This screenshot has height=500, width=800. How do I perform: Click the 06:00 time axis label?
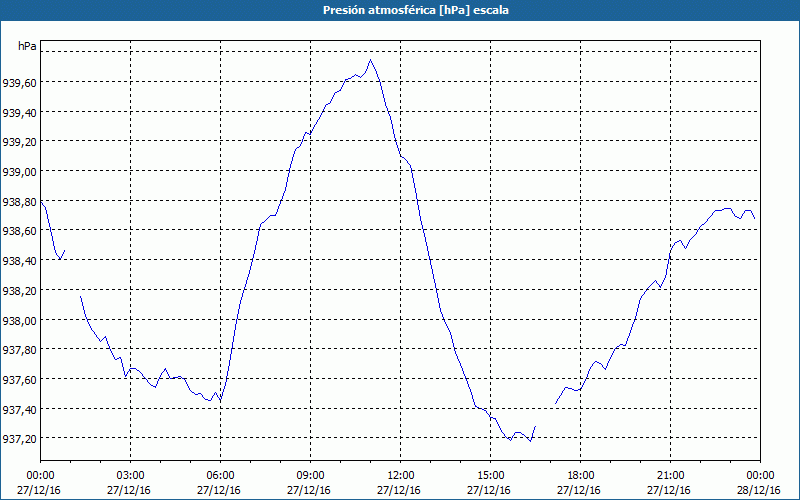coord(220,476)
